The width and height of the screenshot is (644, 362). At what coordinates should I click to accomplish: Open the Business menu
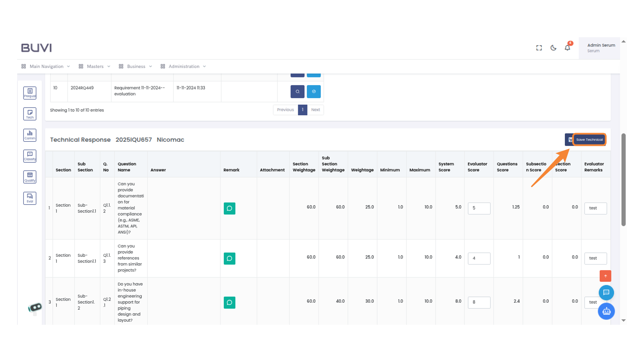click(x=136, y=66)
